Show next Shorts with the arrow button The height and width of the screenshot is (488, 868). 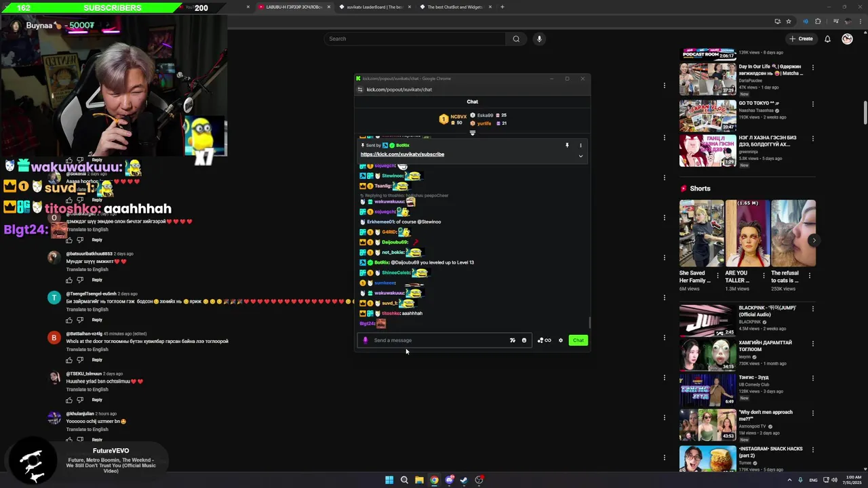click(814, 240)
